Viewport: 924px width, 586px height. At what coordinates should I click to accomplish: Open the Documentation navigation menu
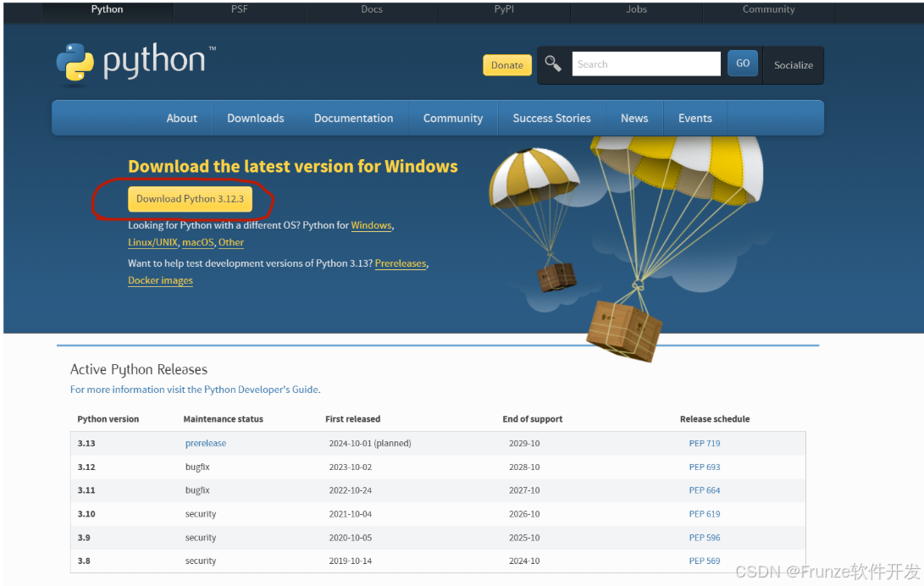pos(353,119)
